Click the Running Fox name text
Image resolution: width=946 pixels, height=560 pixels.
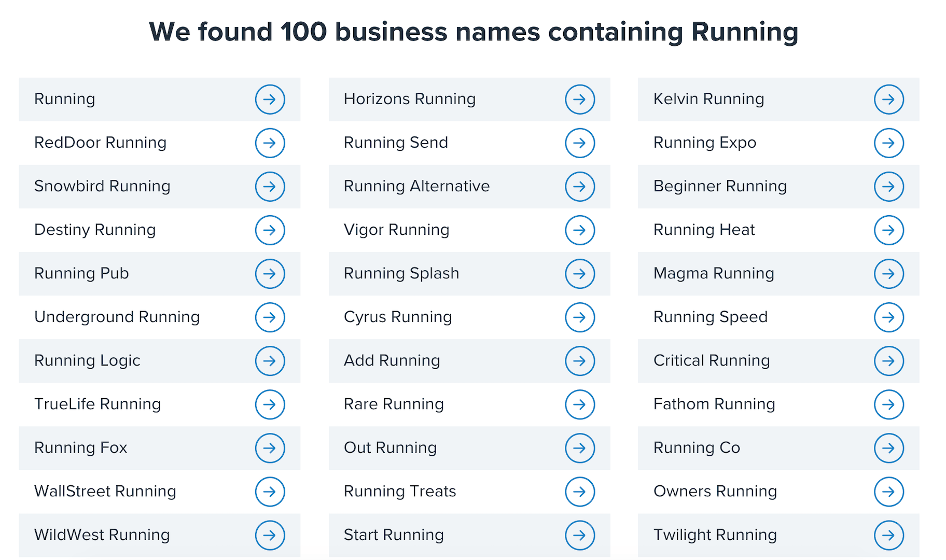pos(80,447)
